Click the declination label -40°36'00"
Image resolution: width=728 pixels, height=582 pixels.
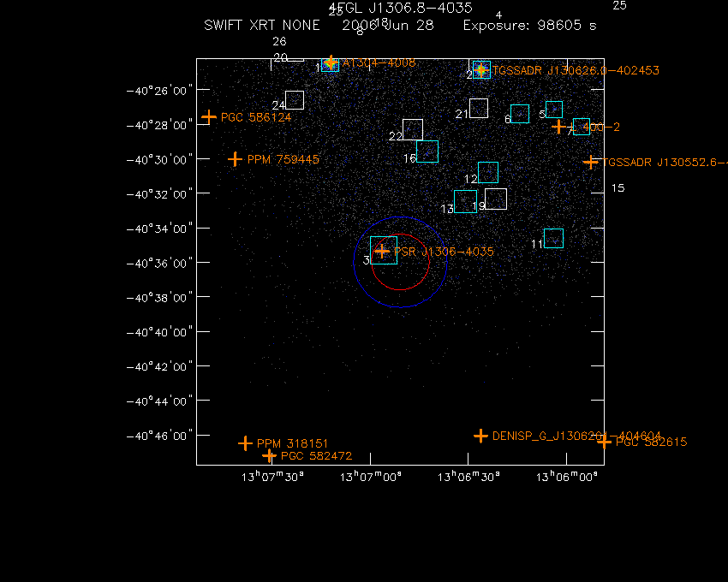coord(159,263)
